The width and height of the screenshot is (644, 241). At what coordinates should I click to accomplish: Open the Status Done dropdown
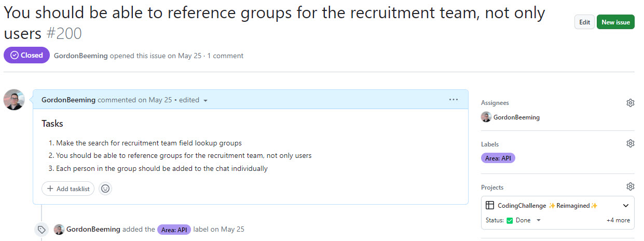(x=538, y=220)
